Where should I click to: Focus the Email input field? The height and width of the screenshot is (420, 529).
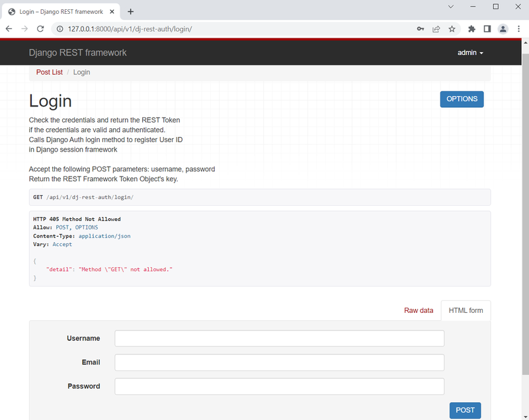[x=279, y=362]
